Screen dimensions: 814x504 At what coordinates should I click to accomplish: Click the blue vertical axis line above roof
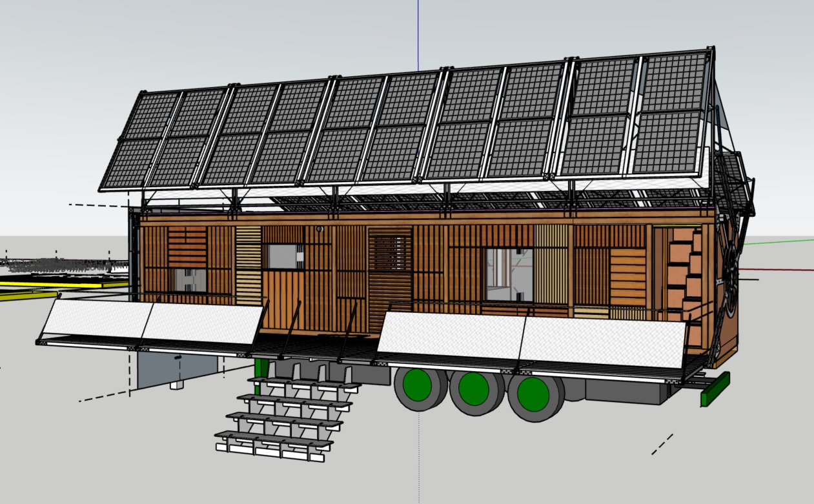click(x=418, y=32)
